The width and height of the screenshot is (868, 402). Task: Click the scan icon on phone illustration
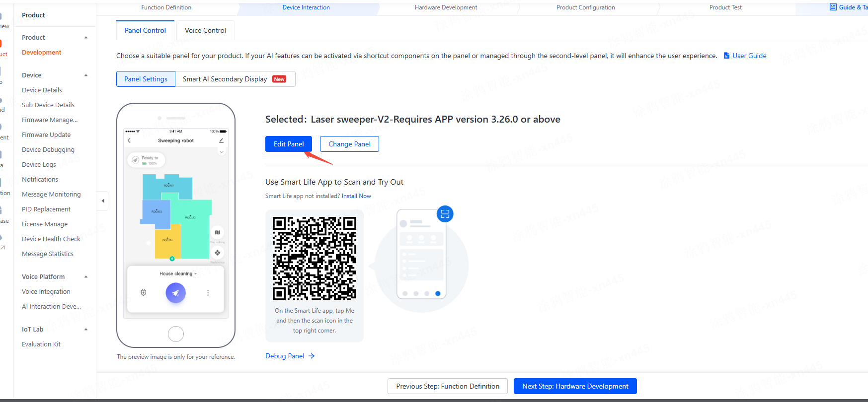point(445,214)
